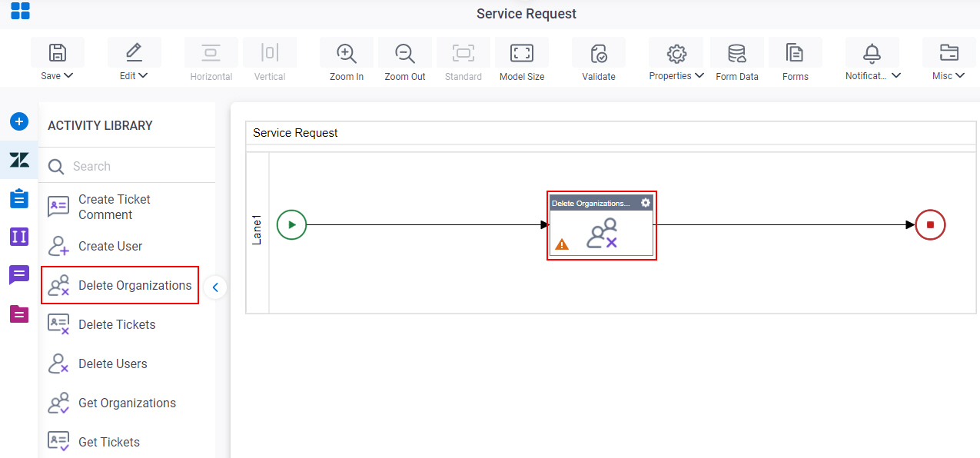
Task: Click the Horizontal align icon
Action: pos(211,52)
